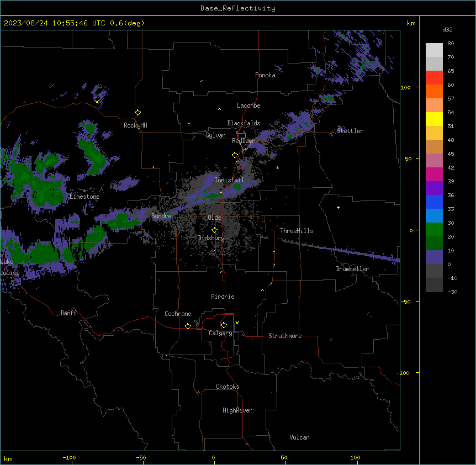476x465 pixels.
Task: Pick the bright yellow swatch in dBZ legend
Action: pos(434,119)
